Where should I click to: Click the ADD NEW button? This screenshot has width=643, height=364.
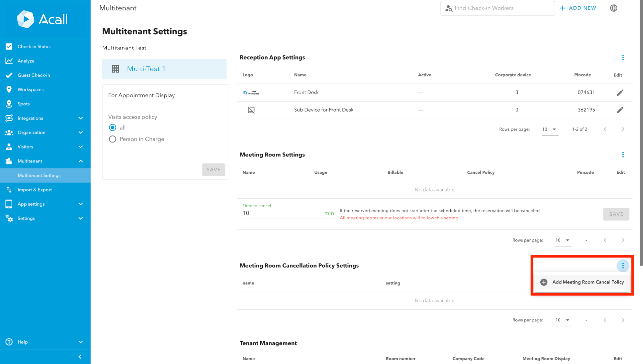(x=578, y=8)
